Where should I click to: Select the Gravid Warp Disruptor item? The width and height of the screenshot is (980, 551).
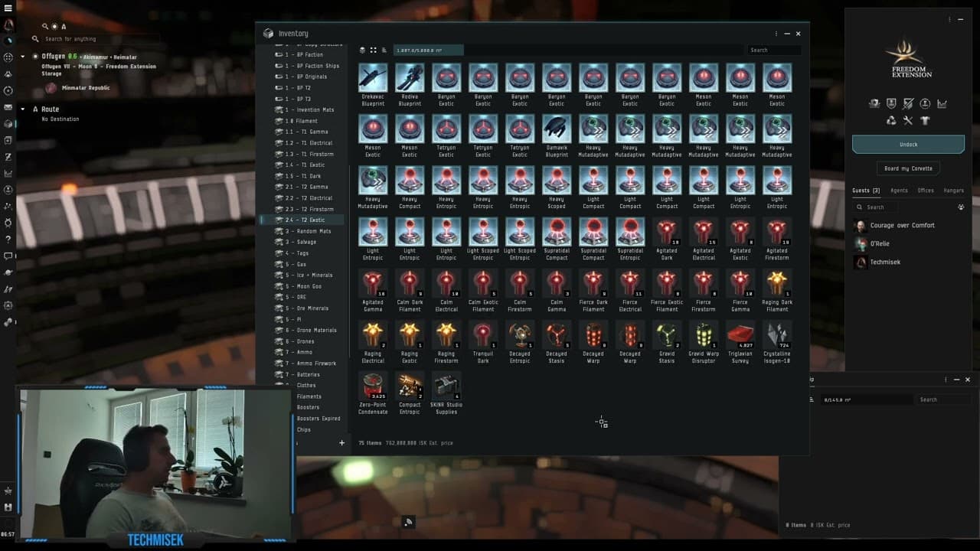click(704, 342)
